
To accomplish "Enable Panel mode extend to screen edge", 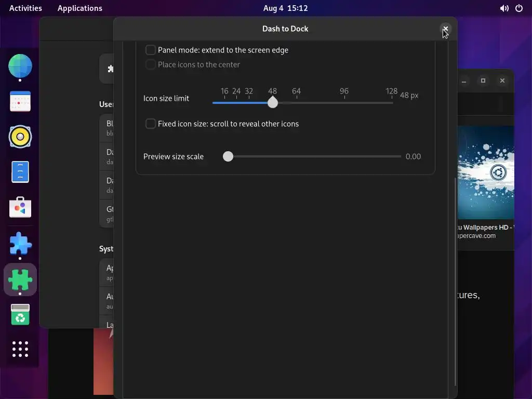I will click(x=150, y=50).
